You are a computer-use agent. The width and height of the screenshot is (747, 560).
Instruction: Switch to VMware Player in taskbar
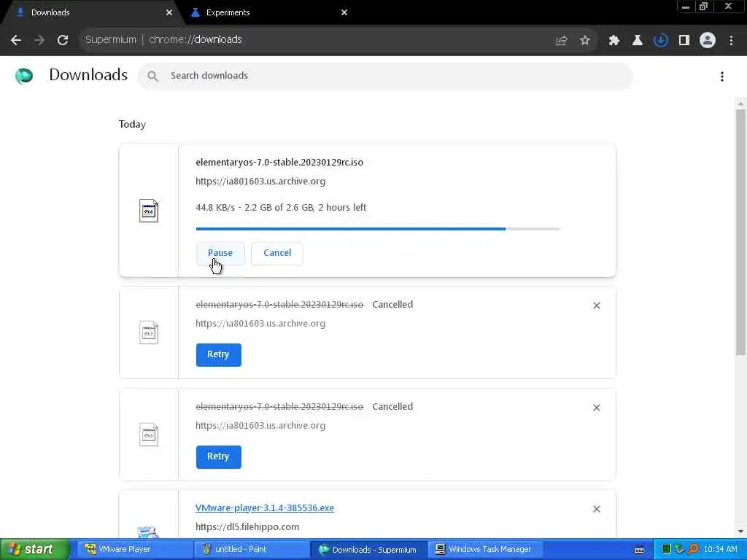[x=133, y=550]
